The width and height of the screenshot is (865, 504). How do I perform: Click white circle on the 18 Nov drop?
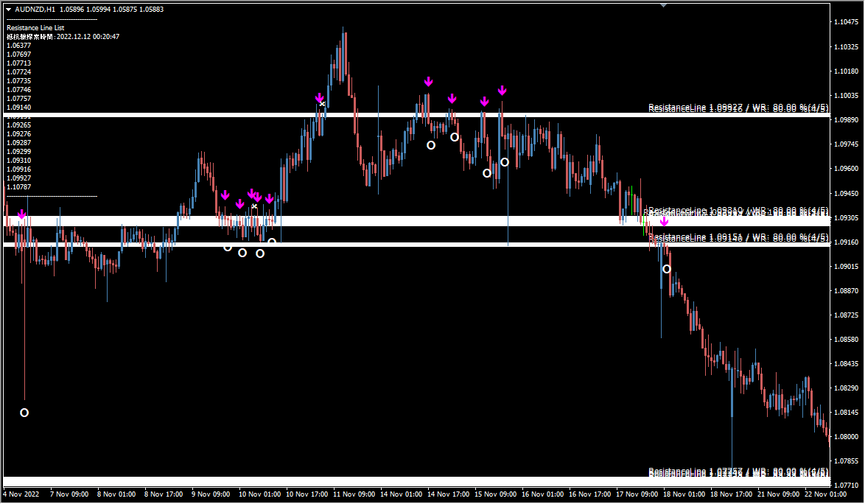coord(667,269)
